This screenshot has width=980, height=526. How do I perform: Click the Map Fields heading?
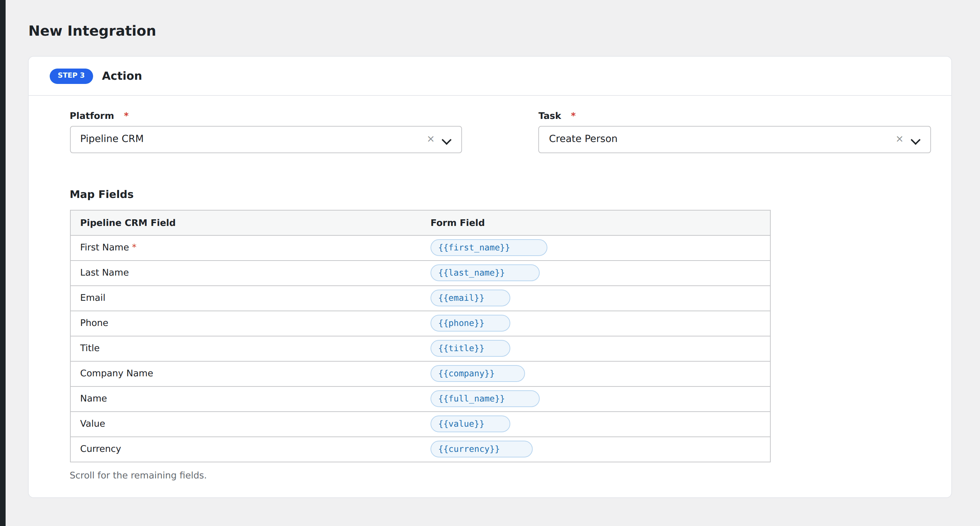point(101,194)
